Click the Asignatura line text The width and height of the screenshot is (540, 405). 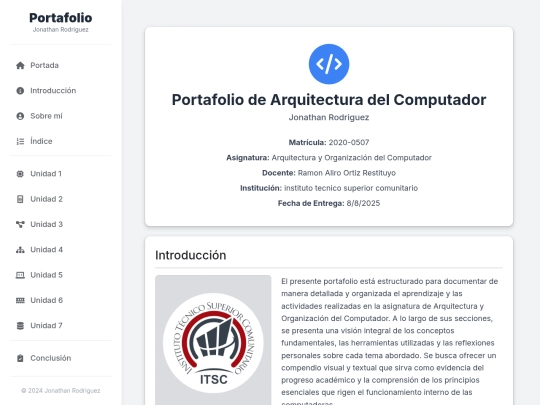point(329,158)
